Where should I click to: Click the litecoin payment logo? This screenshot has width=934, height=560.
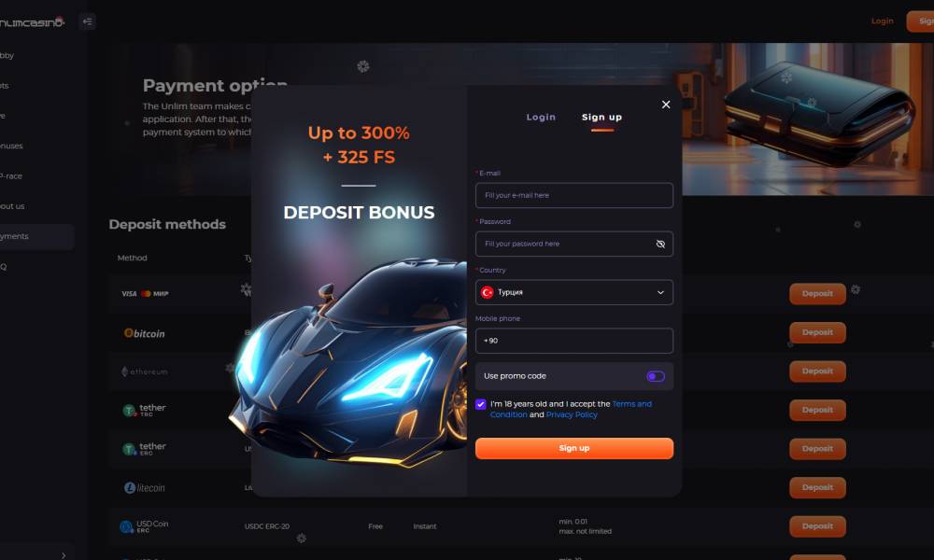tap(144, 488)
